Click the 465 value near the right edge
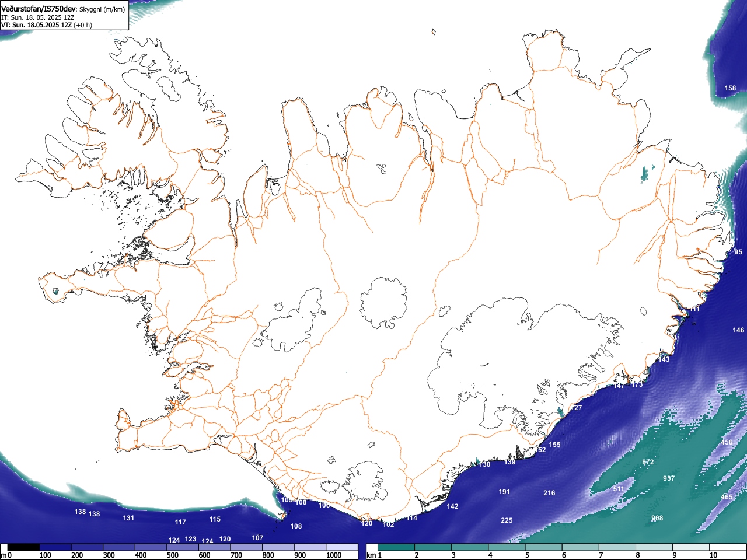Viewport: 747px width, 560px height. pyautogui.click(x=727, y=497)
